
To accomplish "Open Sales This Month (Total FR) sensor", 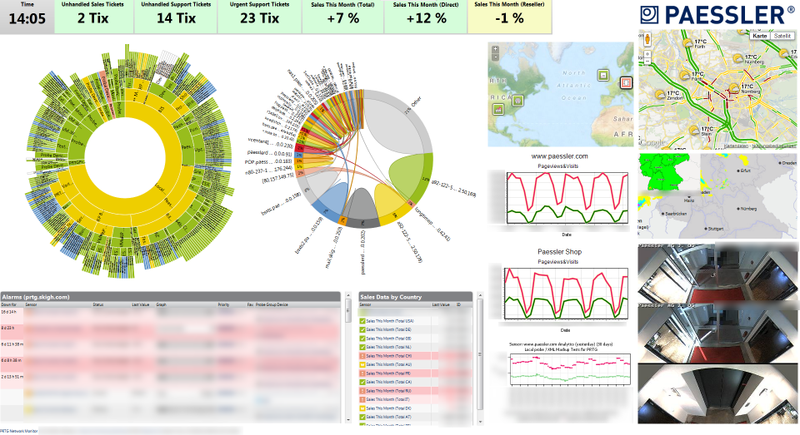I will tap(388, 373).
